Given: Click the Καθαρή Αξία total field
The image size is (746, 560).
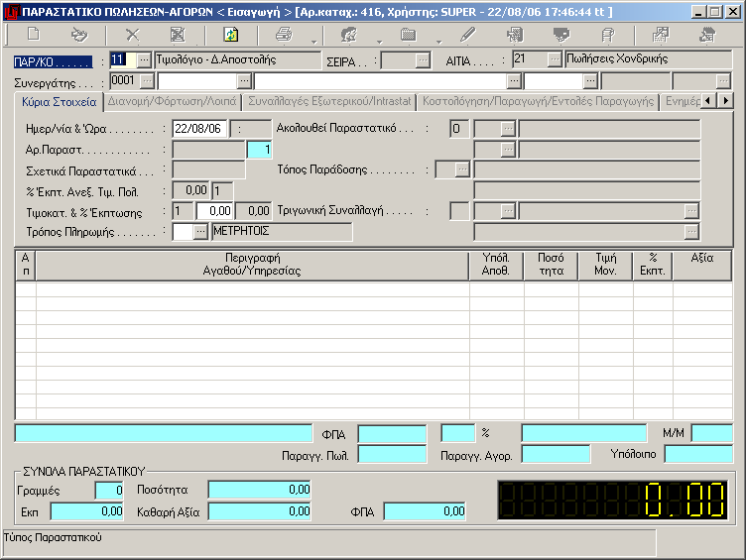Looking at the screenshot, I should [x=260, y=511].
